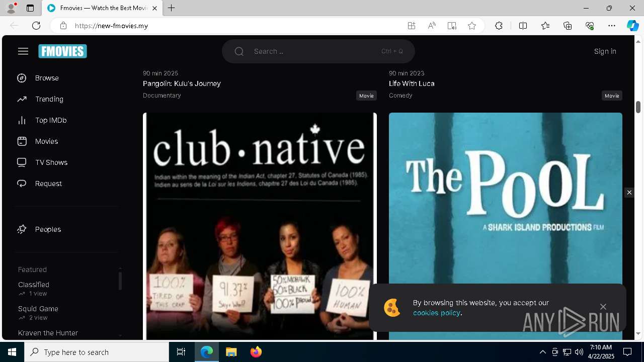Image resolution: width=644 pixels, height=362 pixels.
Task: Open Firefox from the taskbar
Action: [256, 352]
